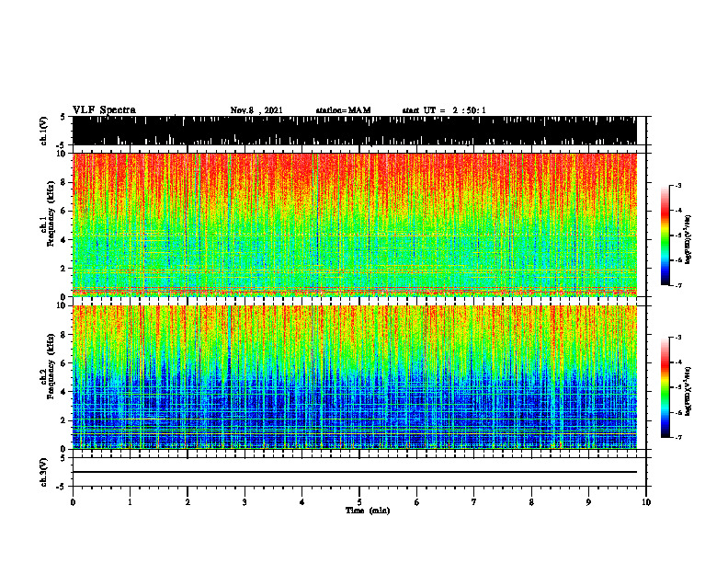728x563 pixels.
Task: Click the "VLF Spectra" plot title
Action: point(104,110)
